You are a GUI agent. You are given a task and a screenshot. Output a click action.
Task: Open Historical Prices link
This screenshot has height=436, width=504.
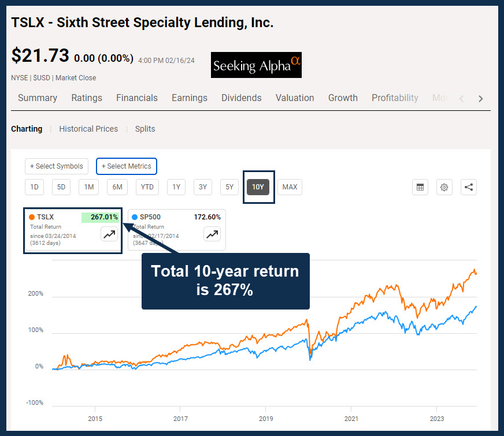(88, 129)
